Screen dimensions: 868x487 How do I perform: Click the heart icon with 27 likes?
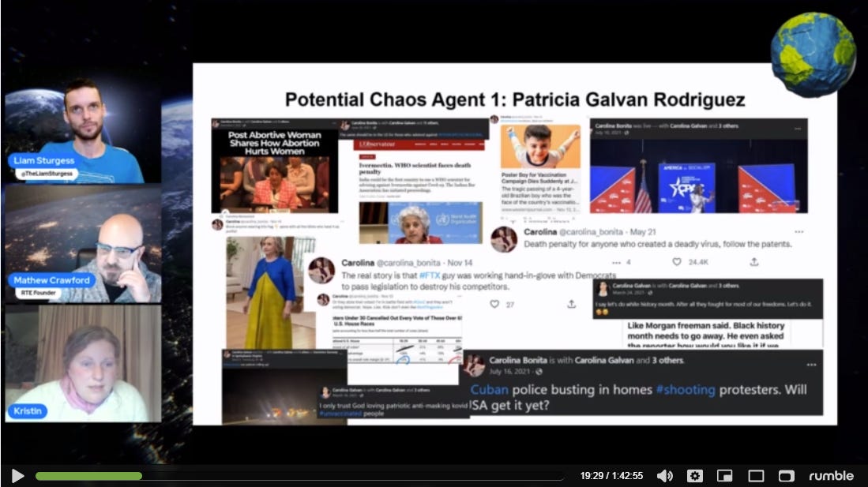[494, 304]
